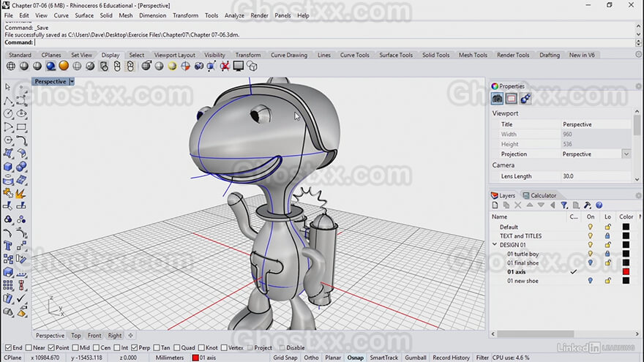Open layer tools hammer icon
The height and width of the screenshot is (362, 644).
click(x=588, y=205)
